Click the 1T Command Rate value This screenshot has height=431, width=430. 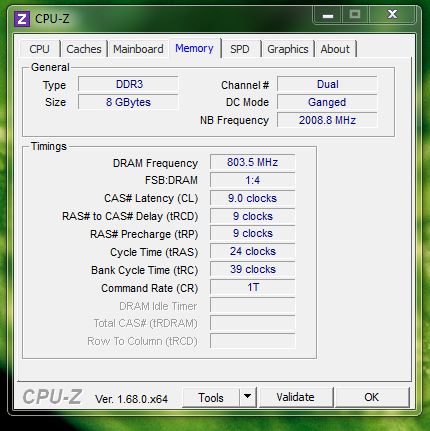(252, 287)
